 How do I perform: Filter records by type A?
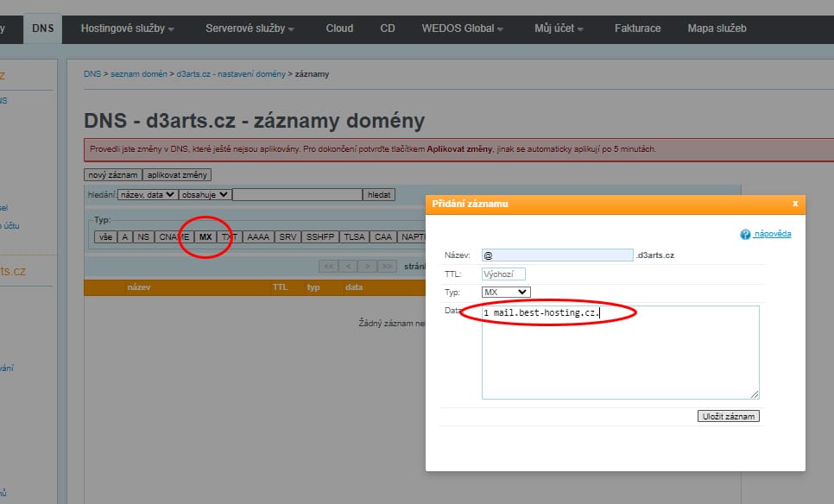point(125,237)
